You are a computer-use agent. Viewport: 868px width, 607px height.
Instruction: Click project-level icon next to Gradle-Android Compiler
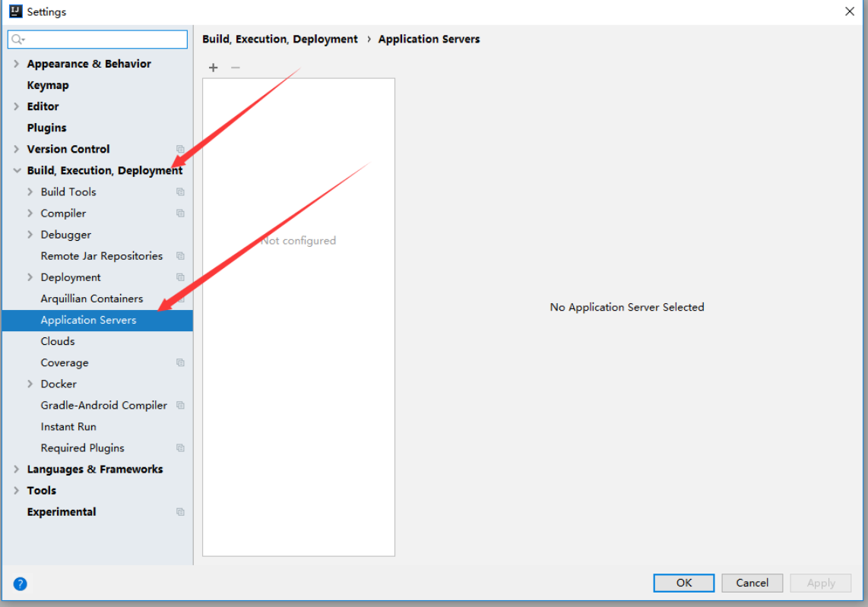coord(180,406)
